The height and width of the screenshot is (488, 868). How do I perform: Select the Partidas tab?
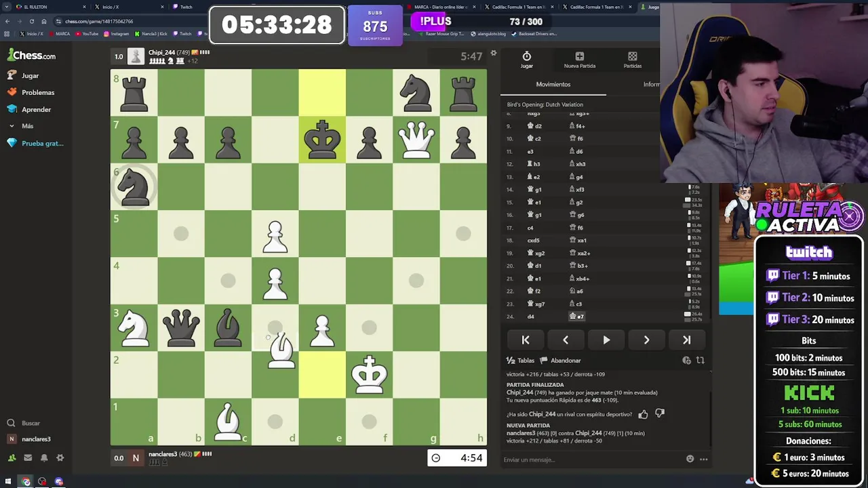tap(633, 60)
